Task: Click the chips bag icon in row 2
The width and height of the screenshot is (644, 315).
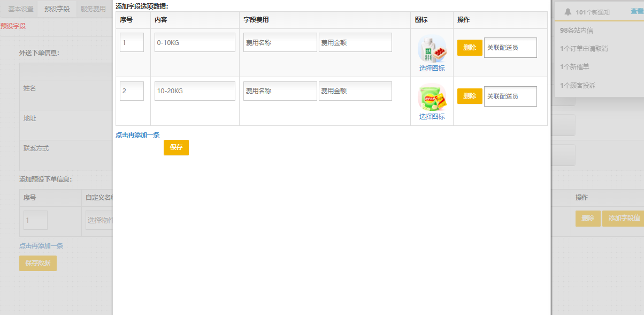Action: pyautogui.click(x=432, y=97)
